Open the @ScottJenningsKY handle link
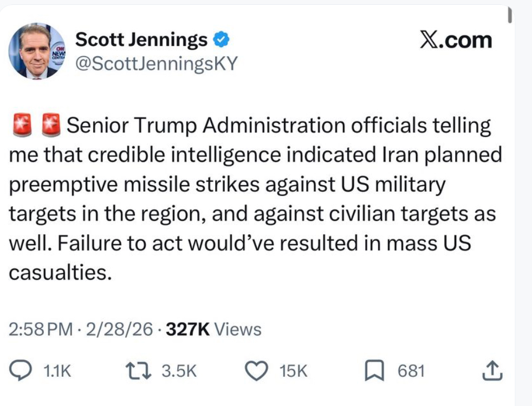Screen dimensions: 532x406 click(x=156, y=63)
